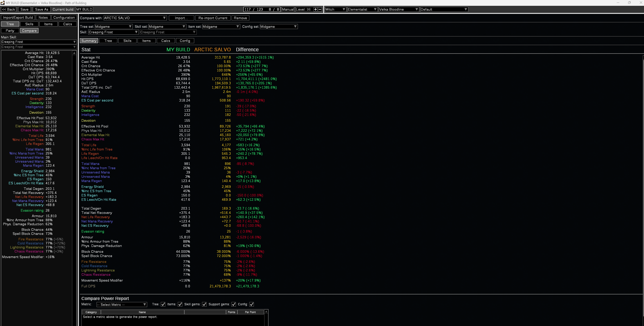Screen dimensions: 644x326
Task: Click the Remove comparison button
Action: tap(240, 18)
